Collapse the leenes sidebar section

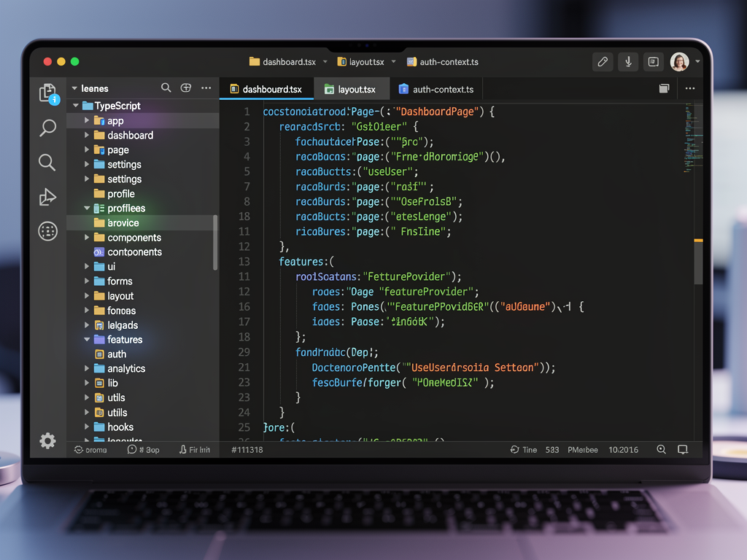click(74, 88)
